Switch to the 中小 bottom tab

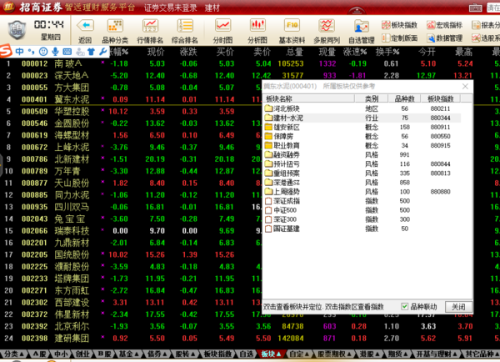tap(60, 354)
